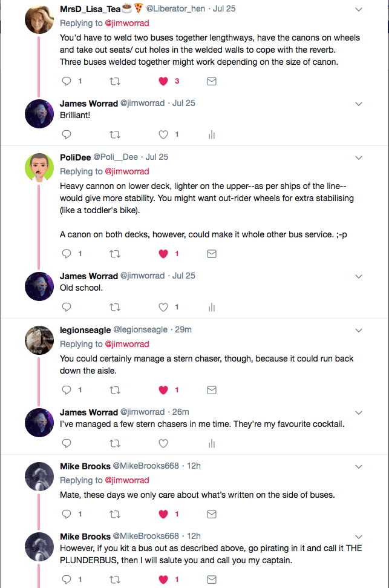Open options menu on MrsD_Lisa_Tea's tweet
The width and height of the screenshot is (389, 588).
pos(358,9)
